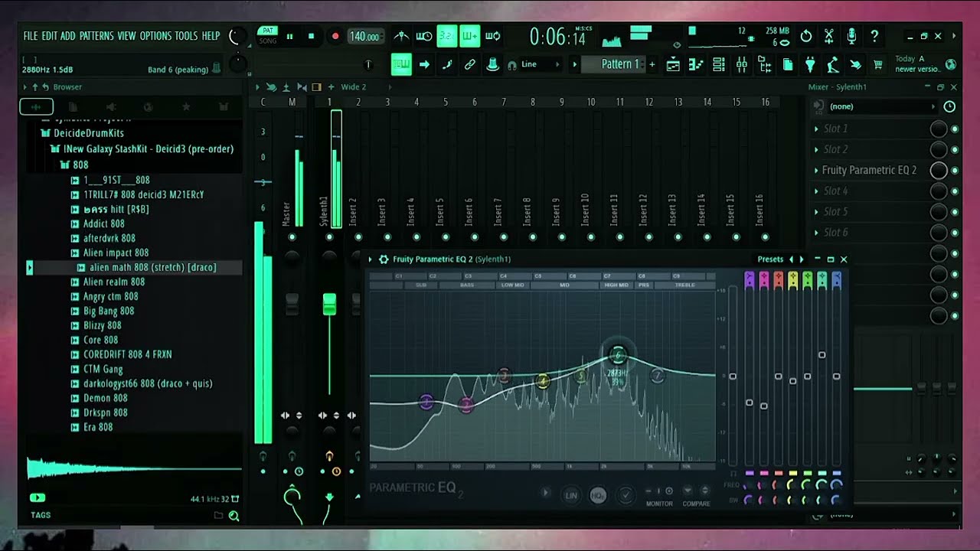The image size is (980, 551).
Task: Click the headphones icon beside Line
Action: pos(512,65)
